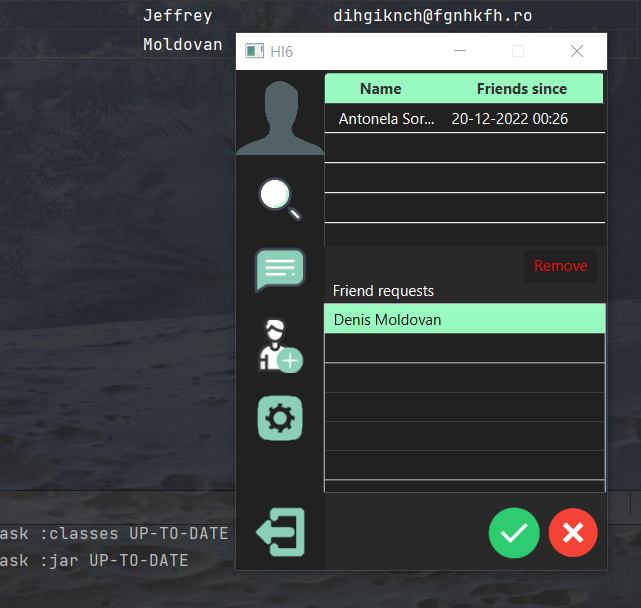Viewport: 641px width, 608px height.
Task: Click the Friend requests label
Action: pyautogui.click(x=383, y=291)
